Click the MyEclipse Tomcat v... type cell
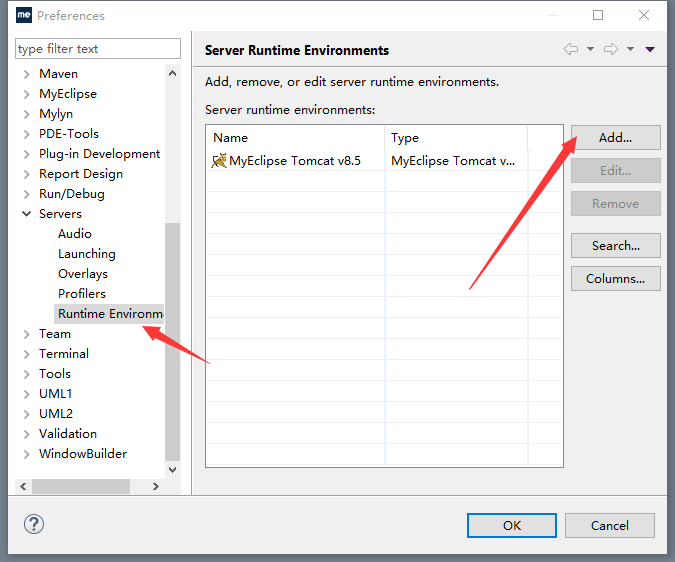Image resolution: width=675 pixels, height=562 pixels. click(456, 161)
